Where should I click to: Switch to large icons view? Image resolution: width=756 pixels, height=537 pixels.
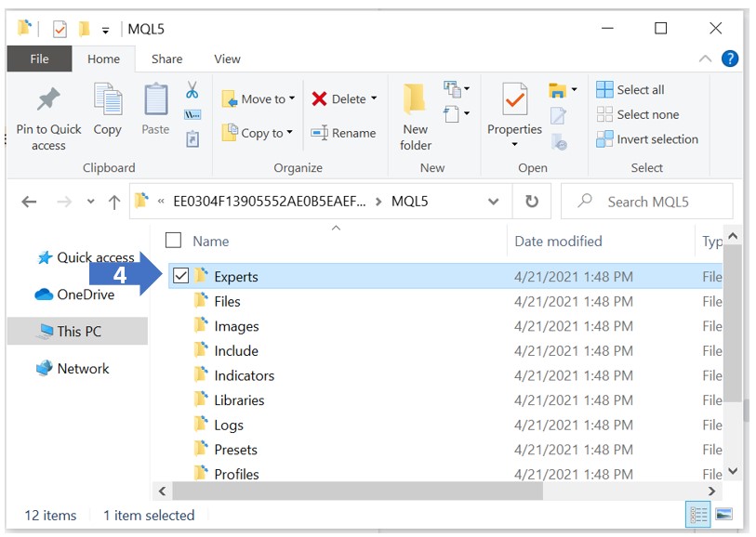click(723, 515)
